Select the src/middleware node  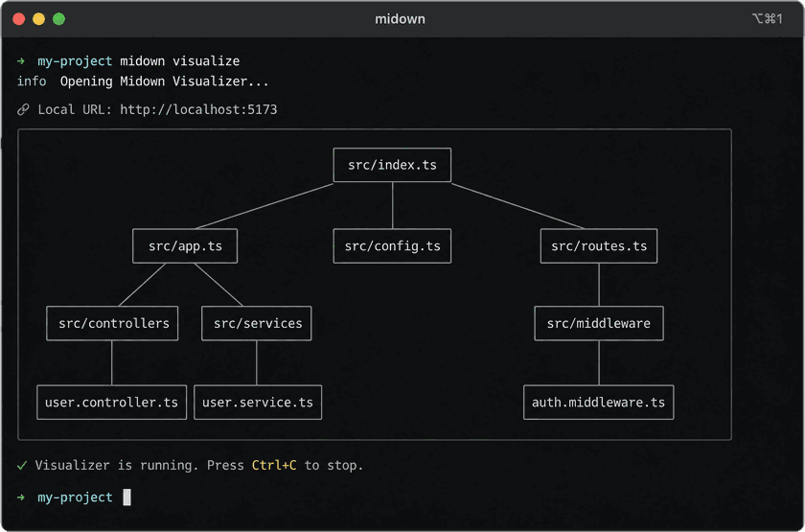(x=599, y=323)
